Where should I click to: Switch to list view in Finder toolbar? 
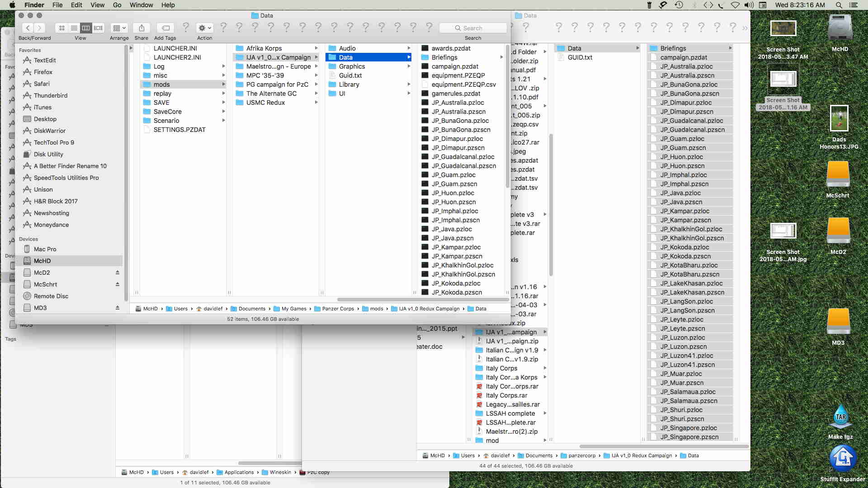pos(74,28)
